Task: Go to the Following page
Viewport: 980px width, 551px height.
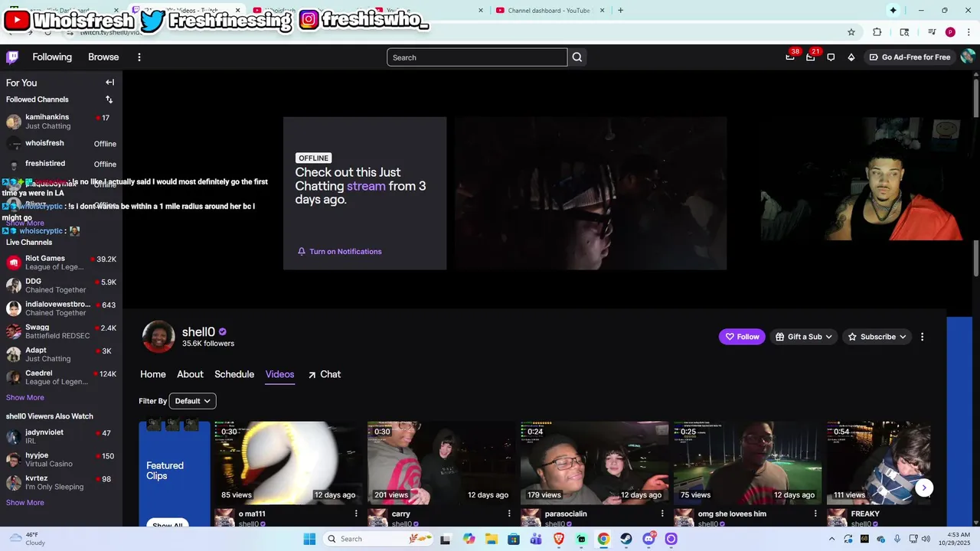Action: coord(52,57)
